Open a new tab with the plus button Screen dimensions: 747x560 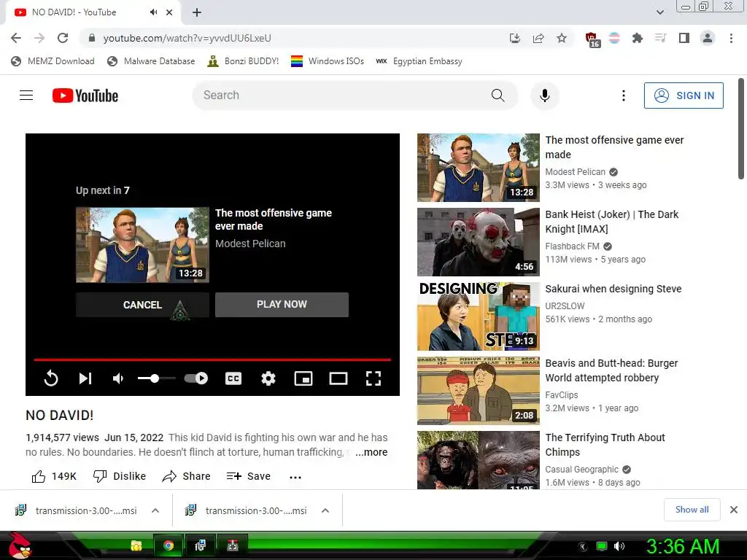point(197,12)
